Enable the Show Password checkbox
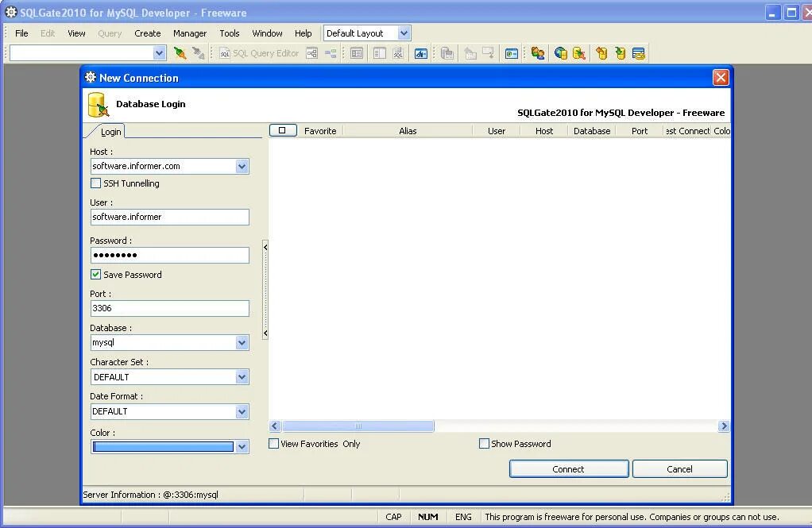The width and height of the screenshot is (812, 528). [484, 443]
